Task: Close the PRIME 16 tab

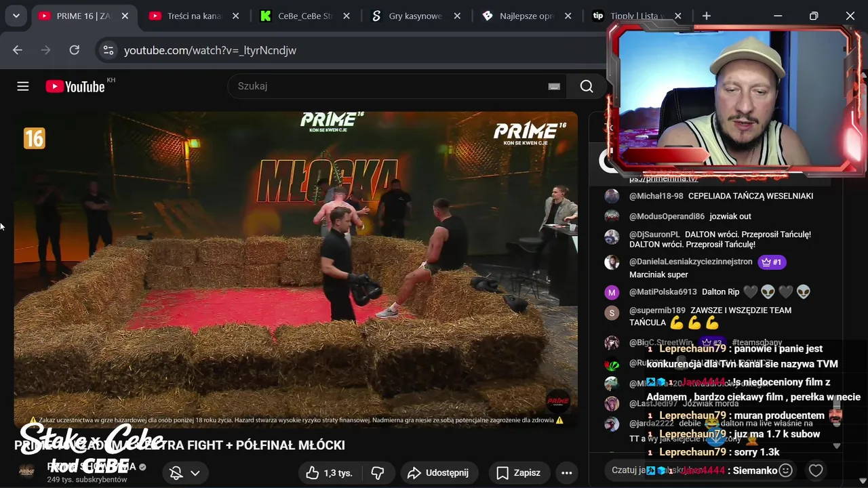Action: pyautogui.click(x=125, y=16)
